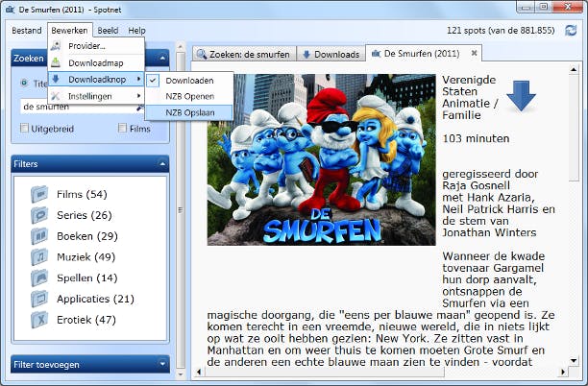The image size is (588, 386).
Task: Select NZB Openen in submenu
Action: click(188, 96)
